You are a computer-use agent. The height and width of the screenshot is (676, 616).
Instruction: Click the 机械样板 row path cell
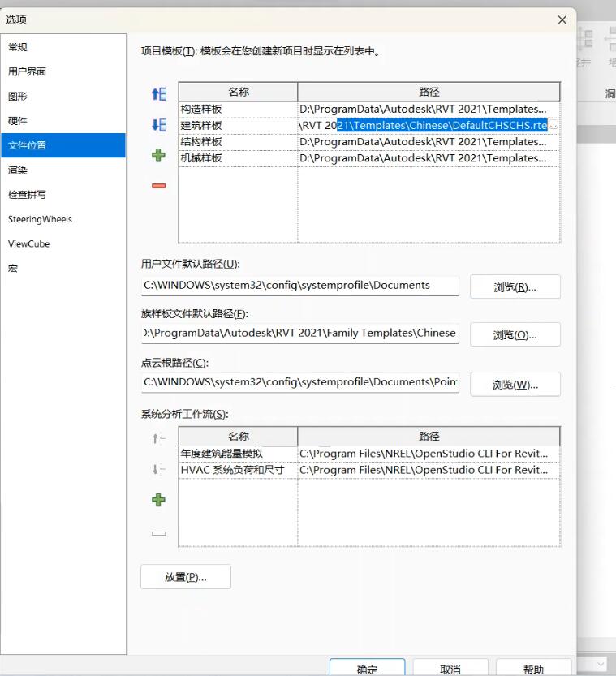click(x=429, y=158)
